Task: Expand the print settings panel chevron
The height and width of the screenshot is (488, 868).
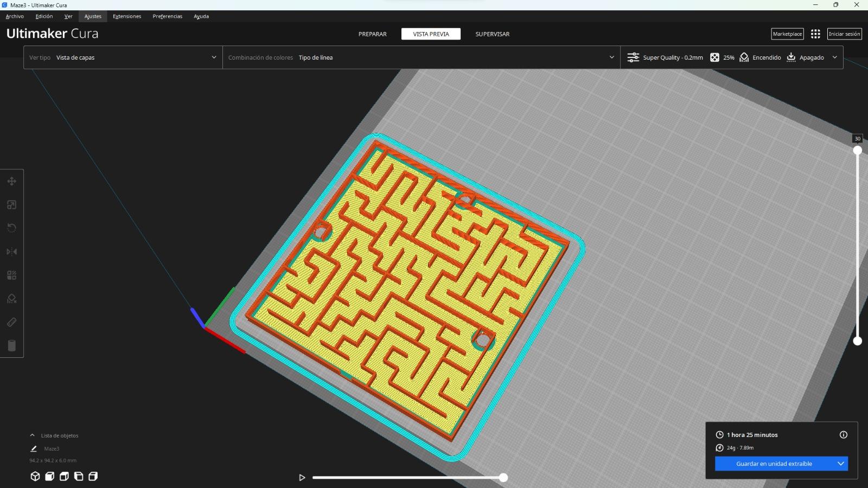Action: click(834, 57)
